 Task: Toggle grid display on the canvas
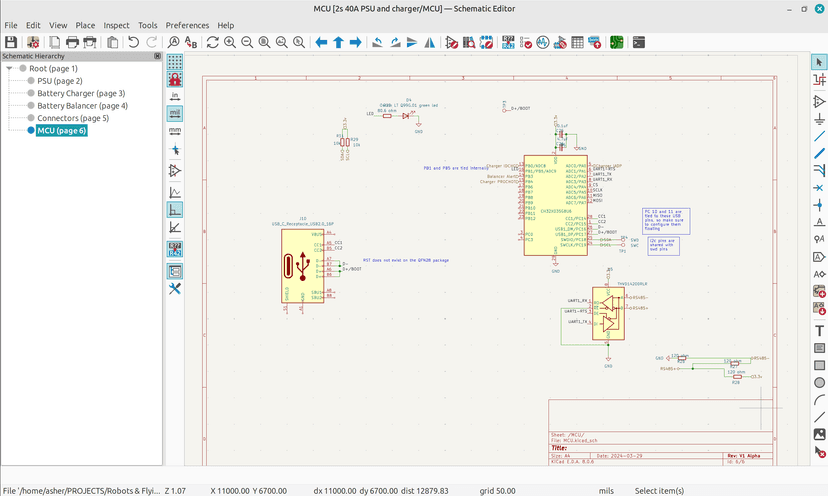[175, 62]
